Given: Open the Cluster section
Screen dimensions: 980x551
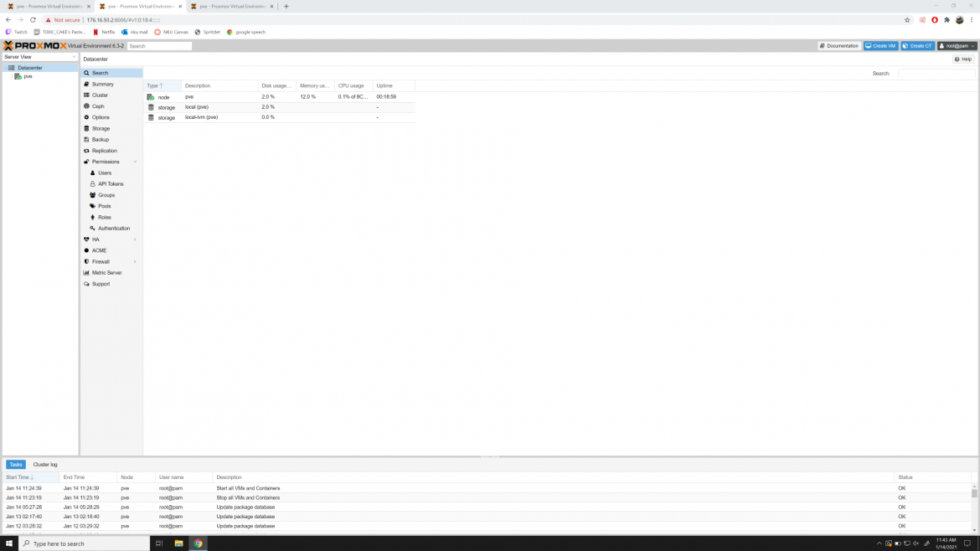Looking at the screenshot, I should pos(100,95).
